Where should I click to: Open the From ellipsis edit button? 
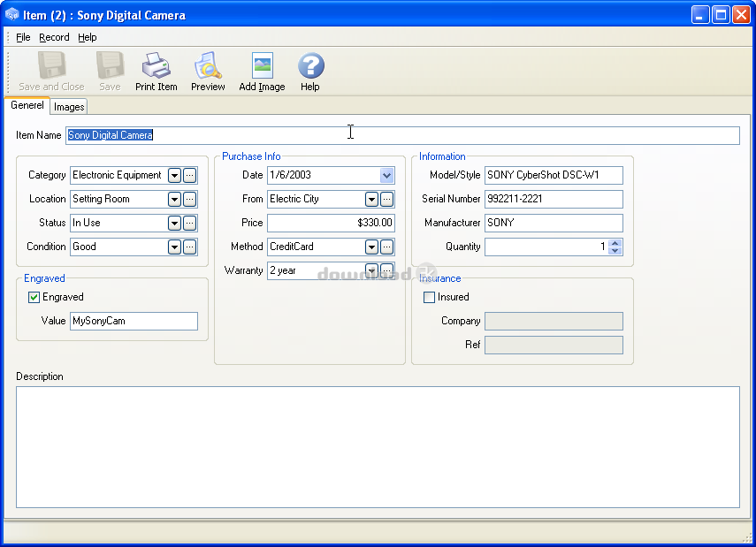386,199
